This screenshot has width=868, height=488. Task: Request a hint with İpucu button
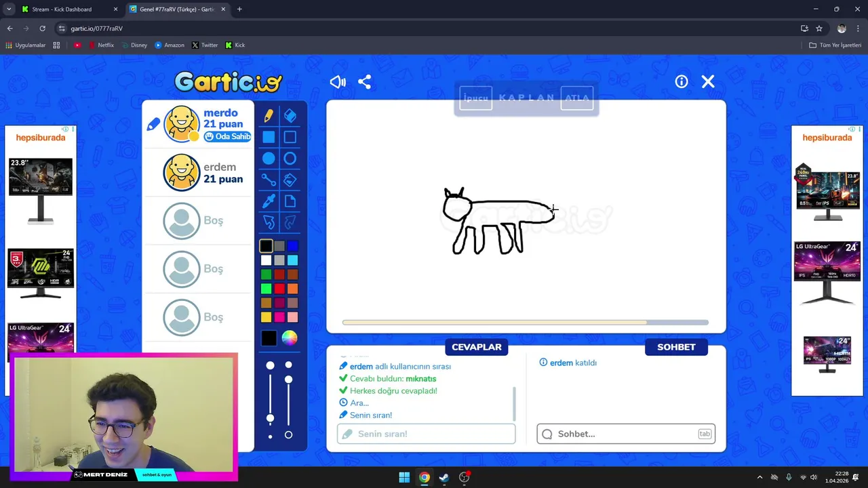(x=475, y=98)
